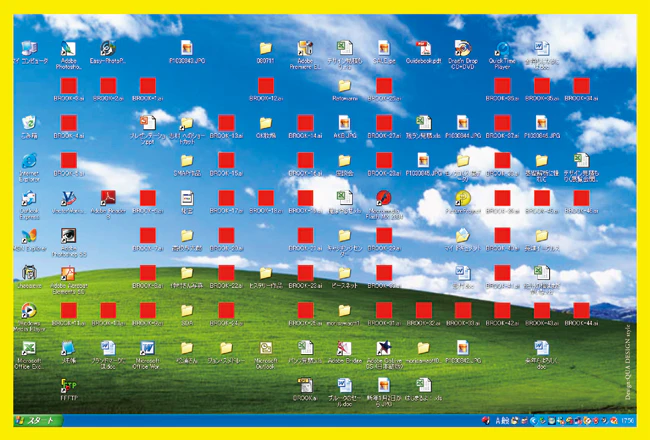Select the 080711 folder

pyautogui.click(x=266, y=49)
